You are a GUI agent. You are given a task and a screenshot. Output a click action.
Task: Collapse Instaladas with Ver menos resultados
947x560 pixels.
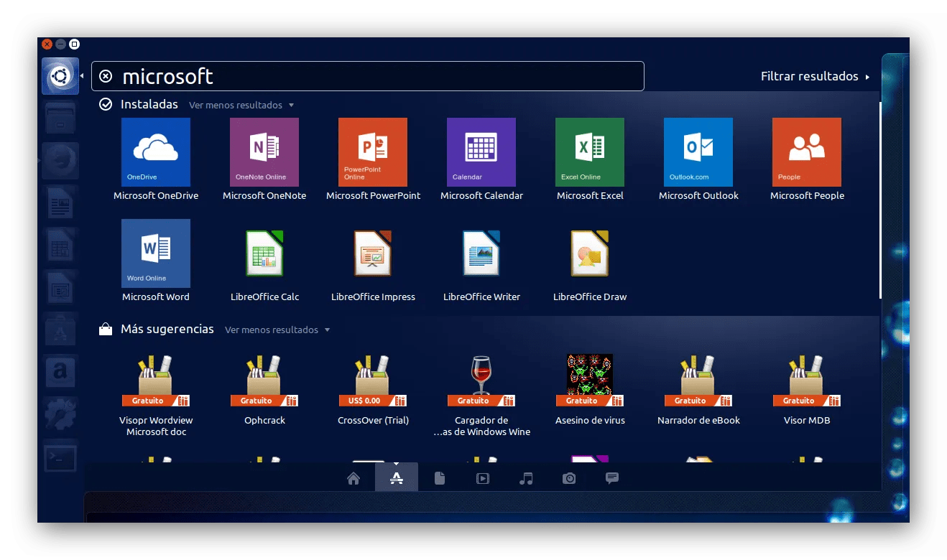[x=241, y=105]
